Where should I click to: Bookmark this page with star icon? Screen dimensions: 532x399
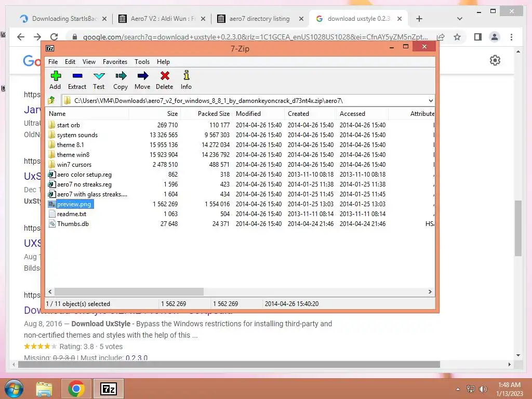(457, 37)
